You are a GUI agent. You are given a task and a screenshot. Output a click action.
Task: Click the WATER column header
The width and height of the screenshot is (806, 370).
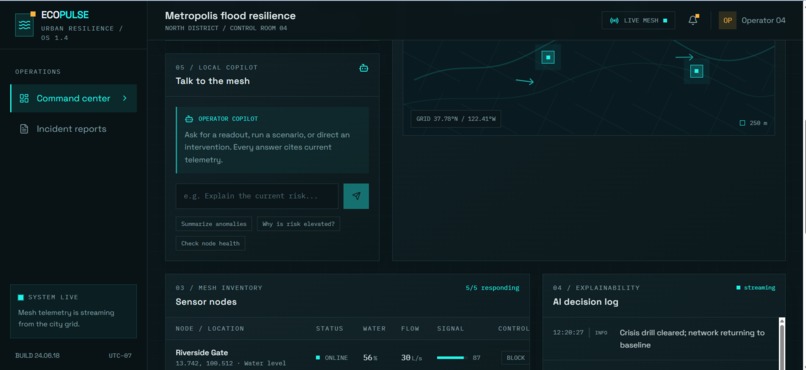(374, 328)
